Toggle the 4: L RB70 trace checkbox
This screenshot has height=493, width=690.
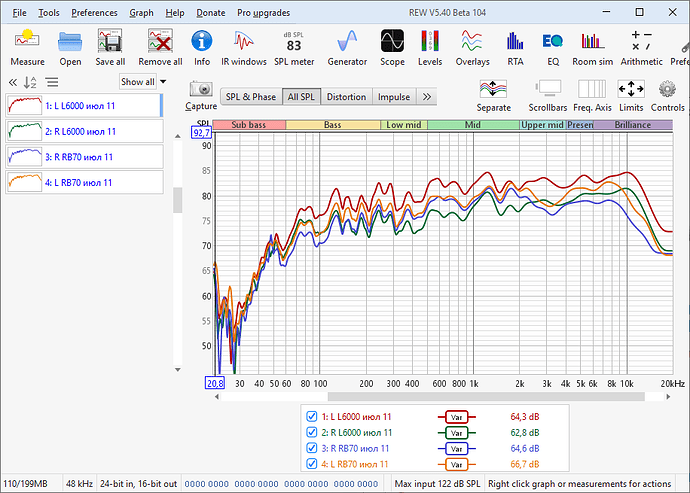click(x=312, y=464)
